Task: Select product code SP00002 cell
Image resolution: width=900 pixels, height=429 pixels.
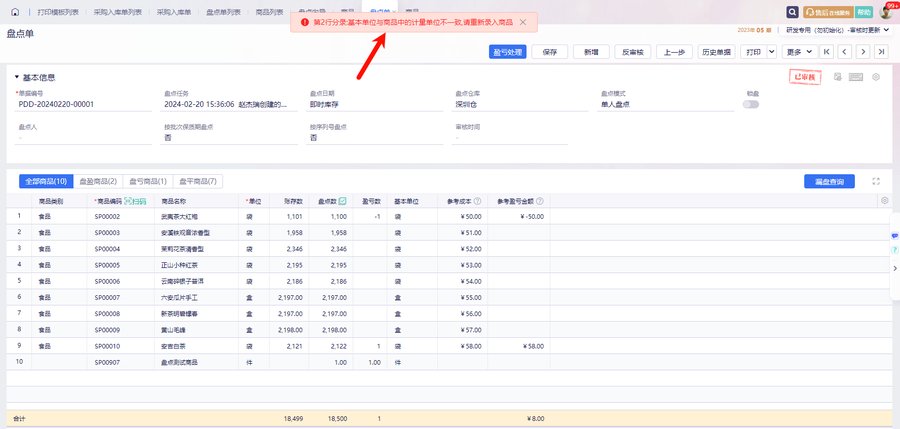Action: point(121,217)
